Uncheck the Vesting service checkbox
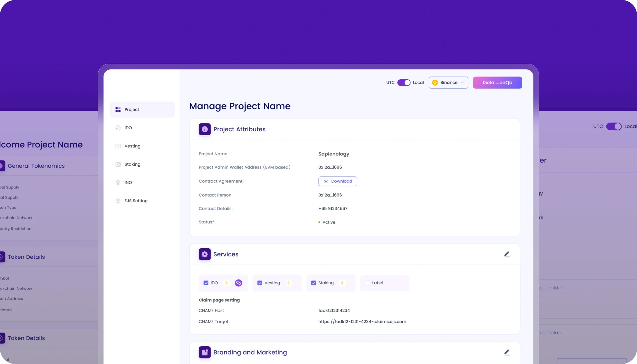Image resolution: width=637 pixels, height=364 pixels. [260, 283]
